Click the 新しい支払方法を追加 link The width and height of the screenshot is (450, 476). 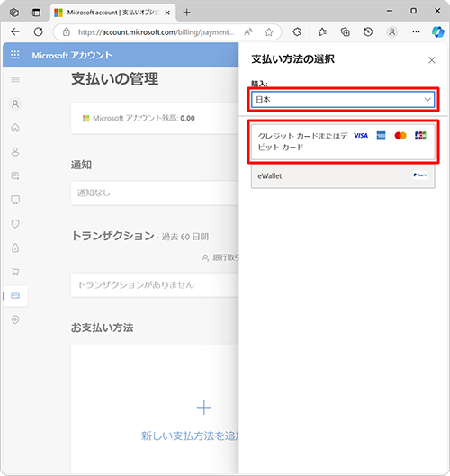pos(190,436)
